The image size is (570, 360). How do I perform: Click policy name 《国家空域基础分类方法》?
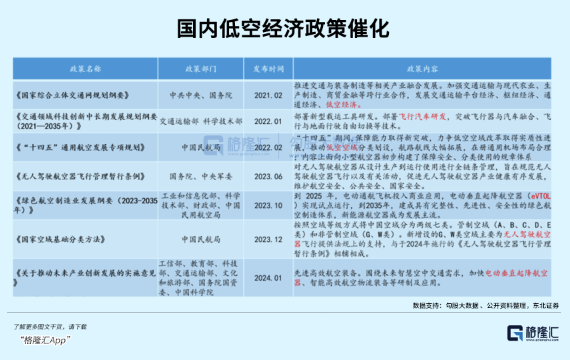(x=60, y=239)
